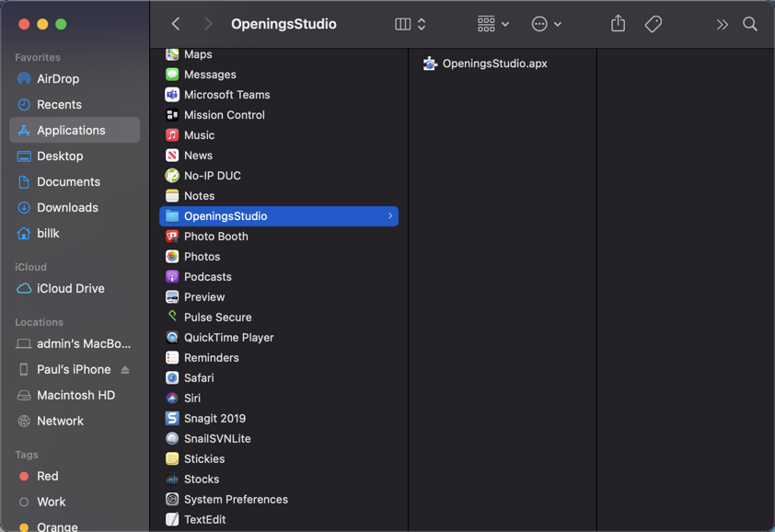Expand the Action menu dropdown arrow

pyautogui.click(x=558, y=24)
